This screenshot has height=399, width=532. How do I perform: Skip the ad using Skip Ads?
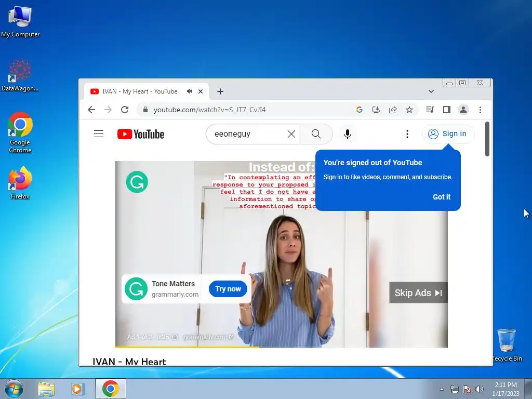pyautogui.click(x=418, y=292)
